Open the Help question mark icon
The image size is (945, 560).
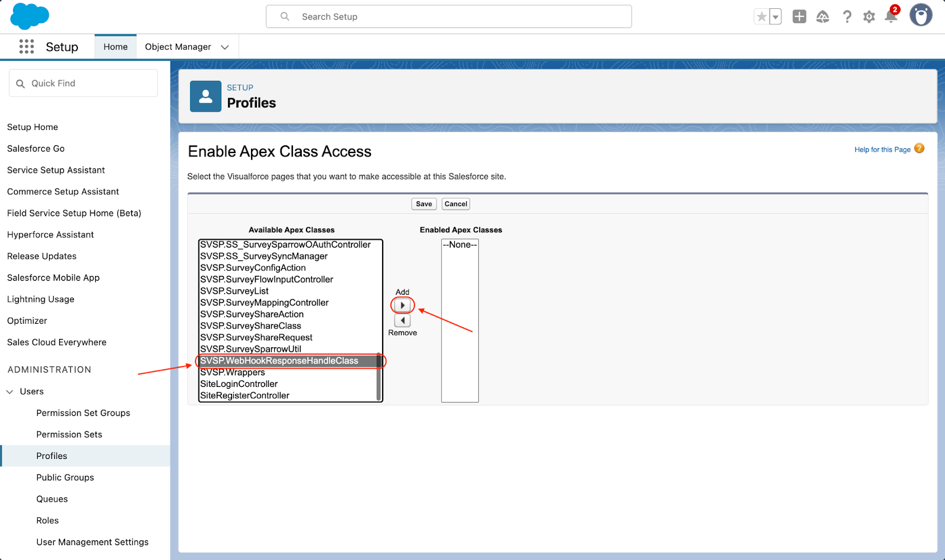point(847,17)
